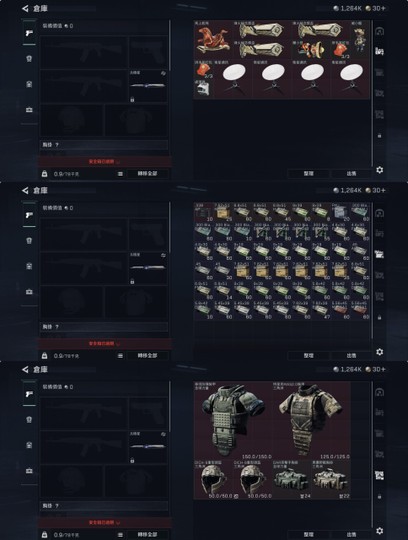Screen dimensions: 408x540
Task: Click 出售 button under the armor grid
Action: click(x=351, y=534)
